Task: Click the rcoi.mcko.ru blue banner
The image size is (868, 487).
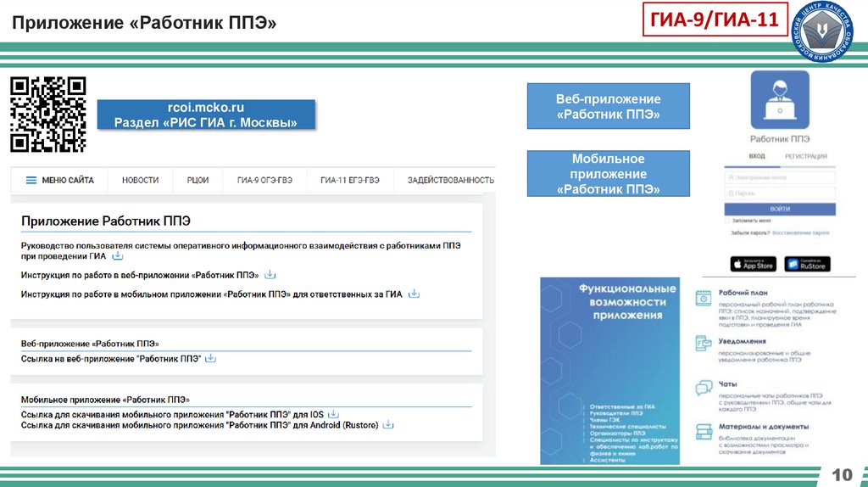Action: [206, 115]
